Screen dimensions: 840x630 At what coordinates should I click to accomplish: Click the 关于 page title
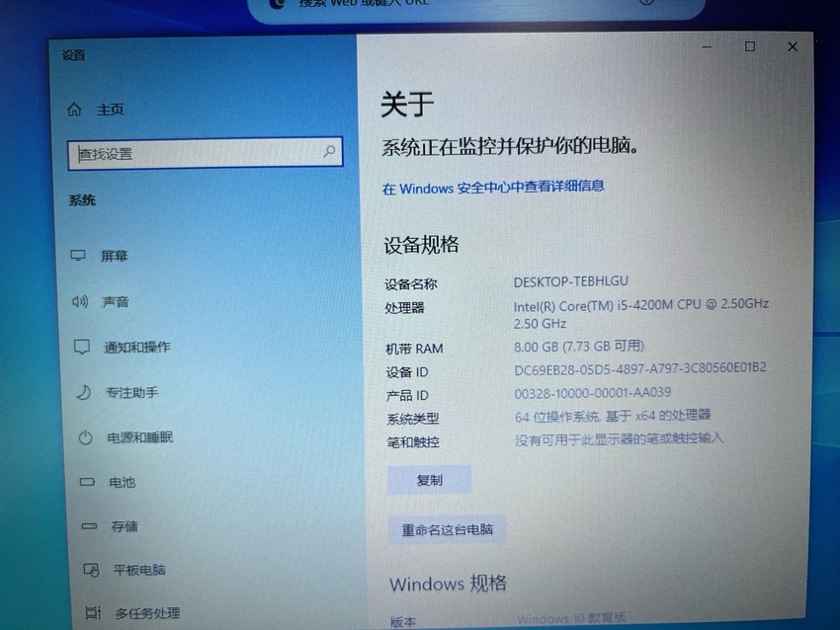click(407, 104)
